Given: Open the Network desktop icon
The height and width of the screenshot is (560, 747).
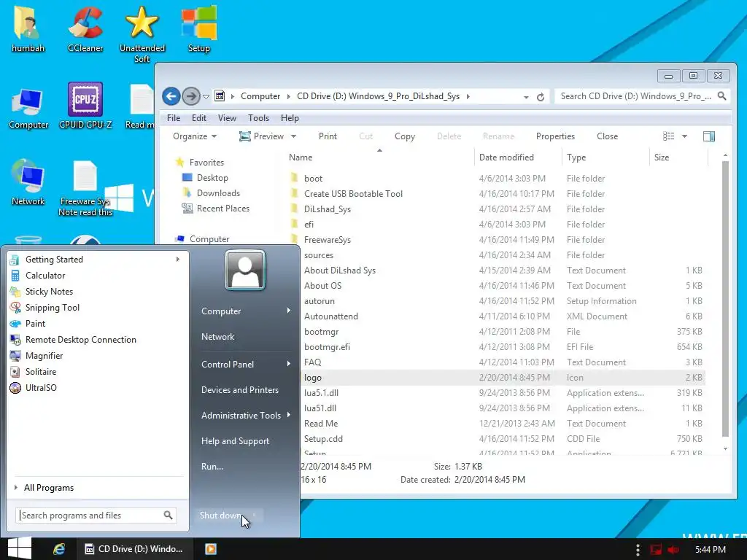Looking at the screenshot, I should [28, 183].
